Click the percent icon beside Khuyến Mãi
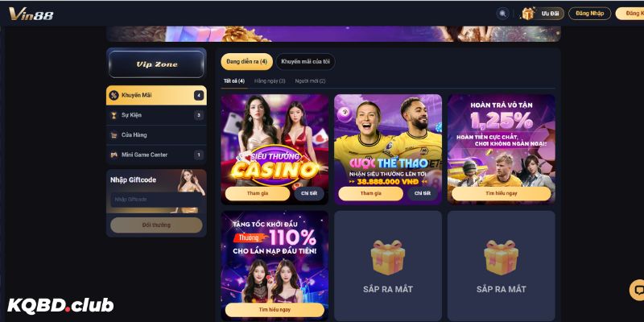 click(x=114, y=95)
